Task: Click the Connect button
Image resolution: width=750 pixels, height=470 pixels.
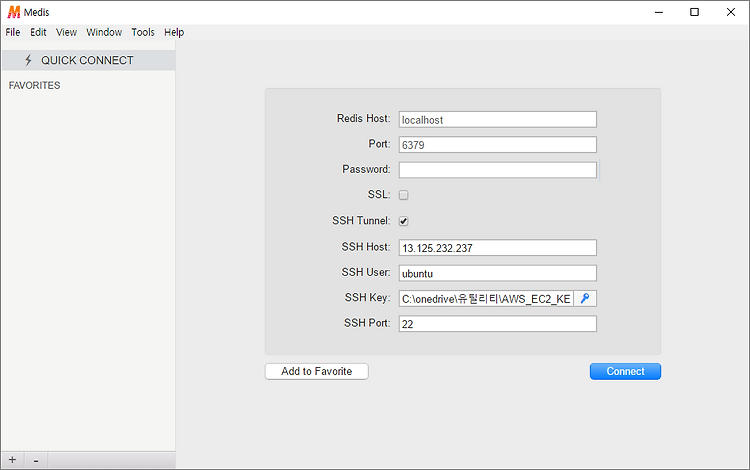Action: point(625,372)
